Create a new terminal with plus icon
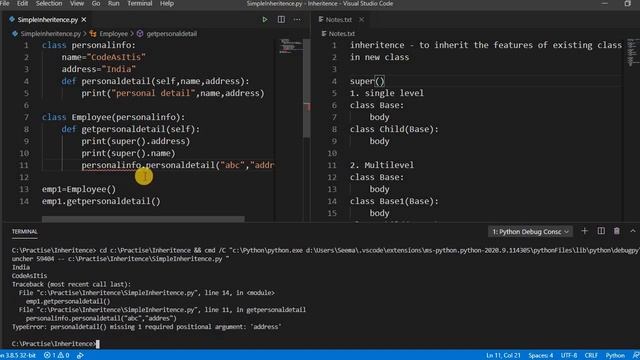 [x=584, y=231]
